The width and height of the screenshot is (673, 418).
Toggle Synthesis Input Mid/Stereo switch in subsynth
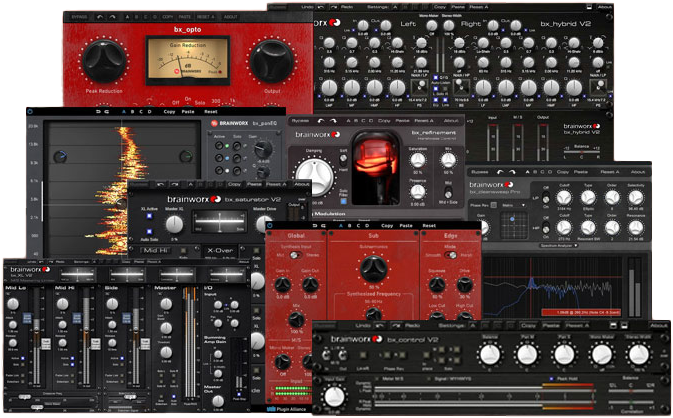(x=294, y=255)
